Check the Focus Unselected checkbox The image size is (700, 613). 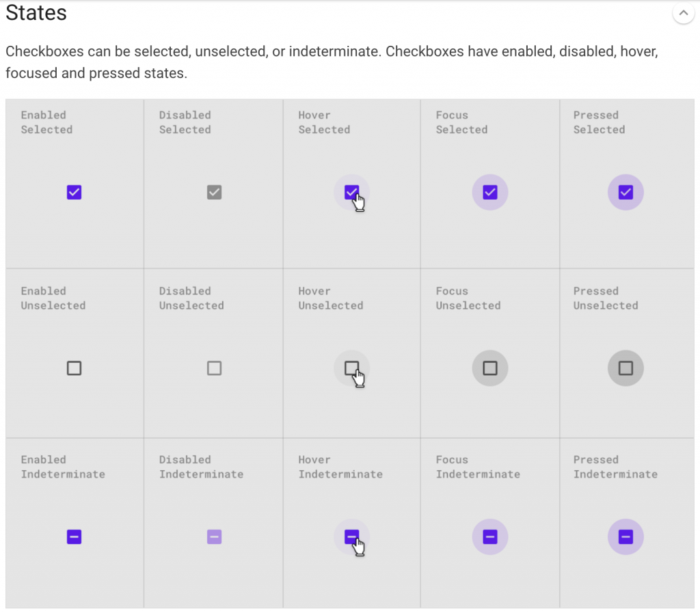tap(490, 368)
